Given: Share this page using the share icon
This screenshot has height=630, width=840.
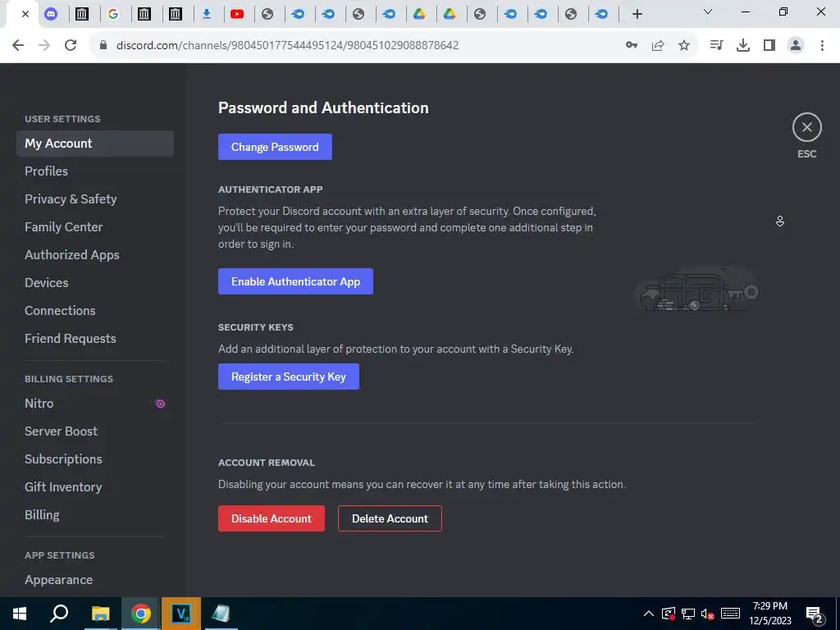Looking at the screenshot, I should point(658,46).
